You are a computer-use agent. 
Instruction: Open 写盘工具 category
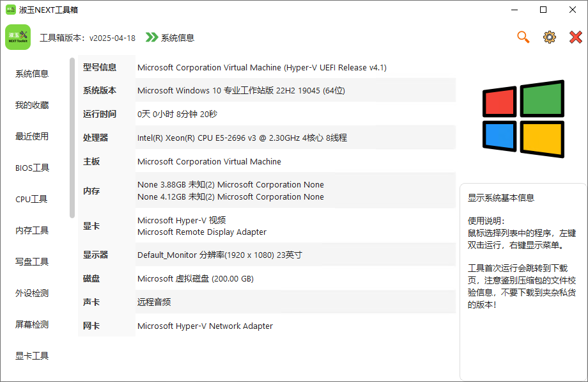pyautogui.click(x=32, y=262)
